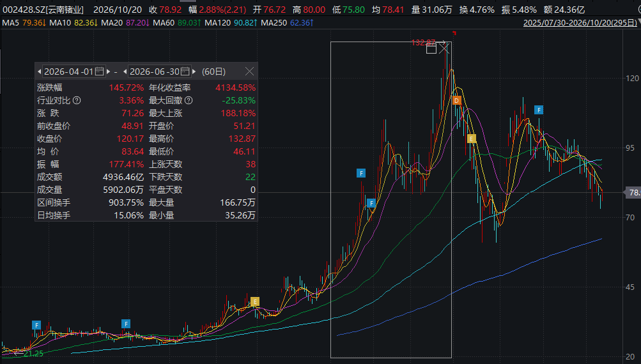The height and width of the screenshot is (364, 641).
Task: Click the stock title 002428.SZ[云南锗业]
Action: 43,10
